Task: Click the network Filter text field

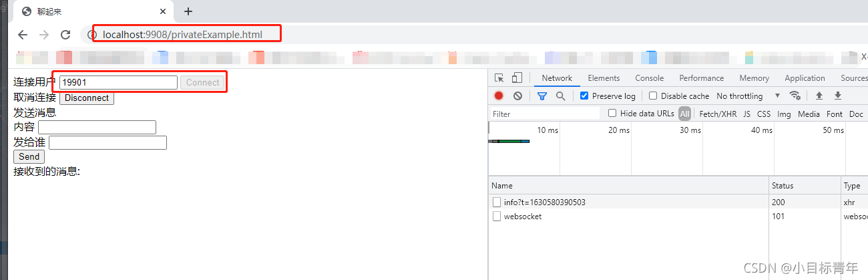Action: click(544, 114)
